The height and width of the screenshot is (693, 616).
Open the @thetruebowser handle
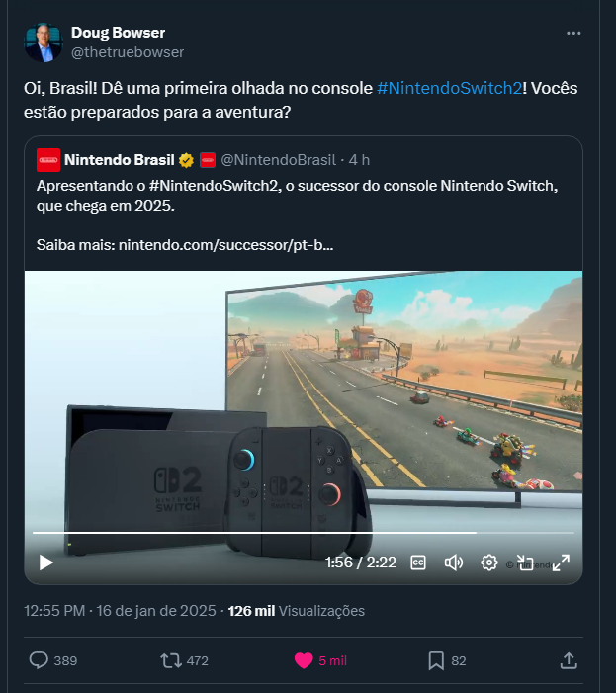pyautogui.click(x=128, y=52)
